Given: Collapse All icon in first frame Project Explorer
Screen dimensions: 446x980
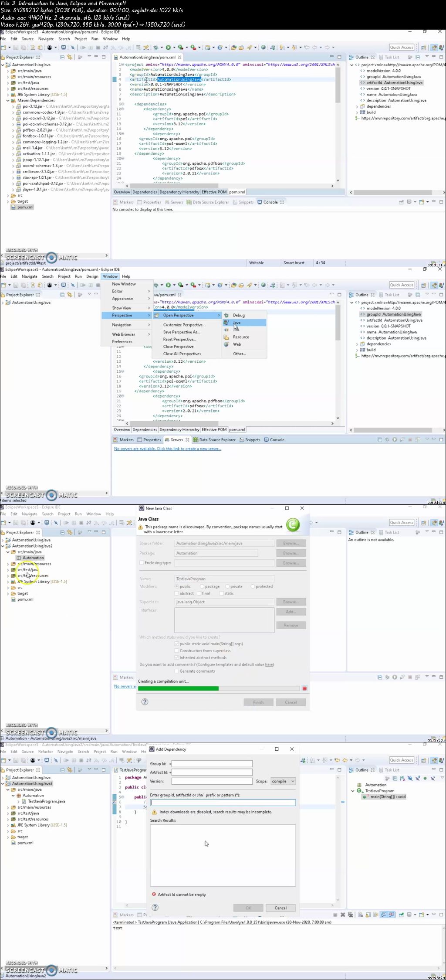Looking at the screenshot, I should [x=62, y=57].
